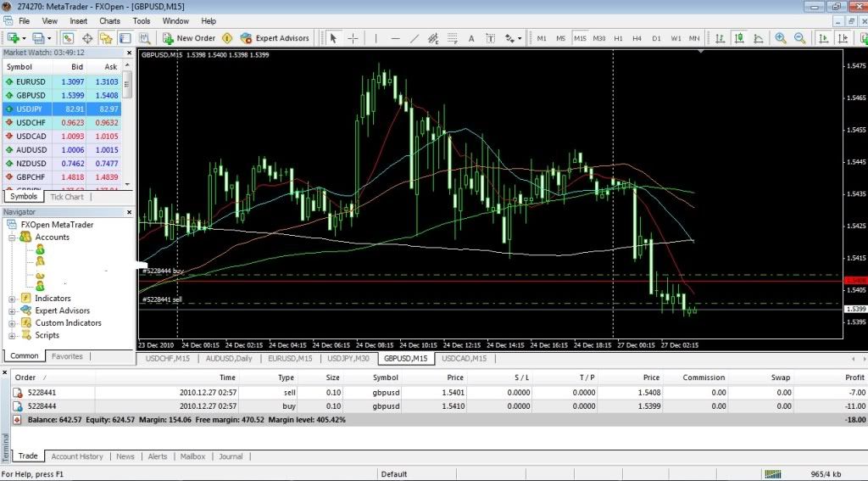868x481 pixels.
Task: Click the New Order button
Action: pos(188,38)
